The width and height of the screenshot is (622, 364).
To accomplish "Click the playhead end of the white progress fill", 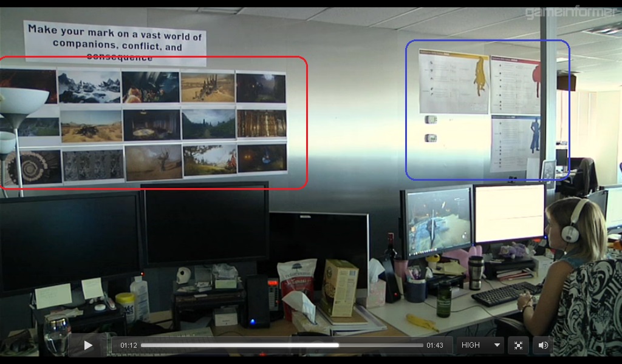I will click(338, 345).
